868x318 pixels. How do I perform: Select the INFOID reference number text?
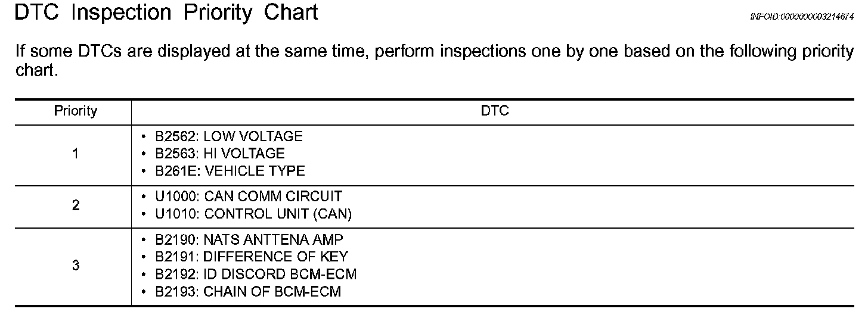[802, 17]
